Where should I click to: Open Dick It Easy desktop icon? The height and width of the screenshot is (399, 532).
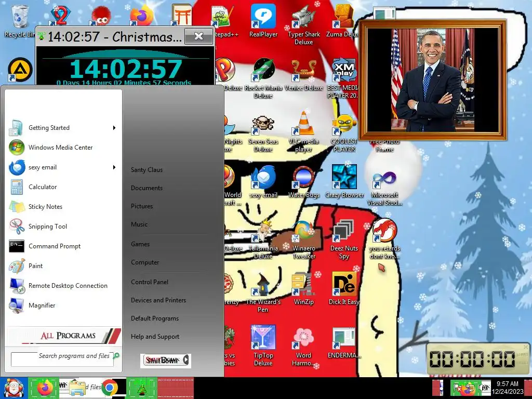pyautogui.click(x=344, y=288)
